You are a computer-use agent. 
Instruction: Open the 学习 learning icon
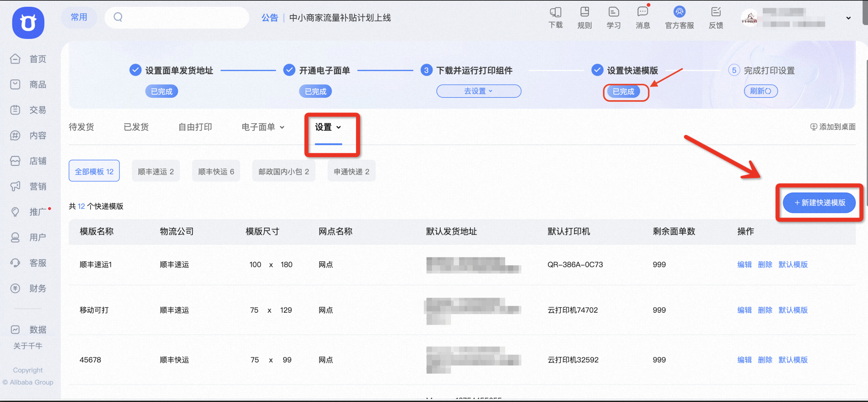(614, 18)
